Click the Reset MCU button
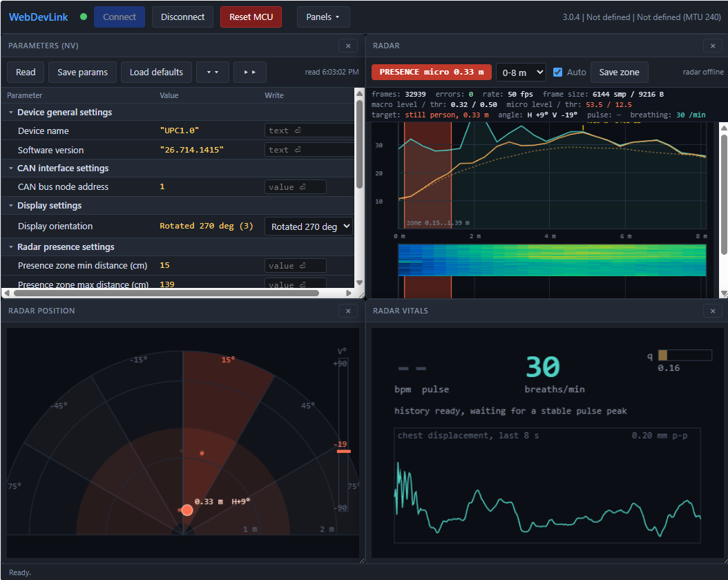This screenshot has height=580, width=728. tap(251, 17)
